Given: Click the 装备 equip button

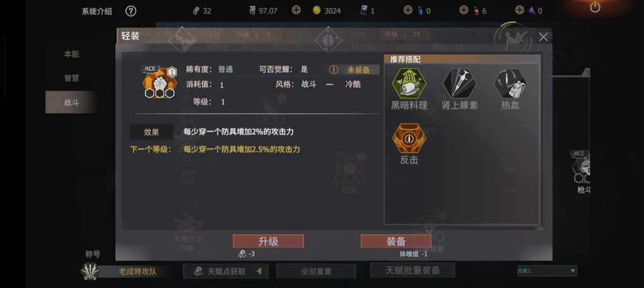Looking at the screenshot, I should [x=396, y=241].
